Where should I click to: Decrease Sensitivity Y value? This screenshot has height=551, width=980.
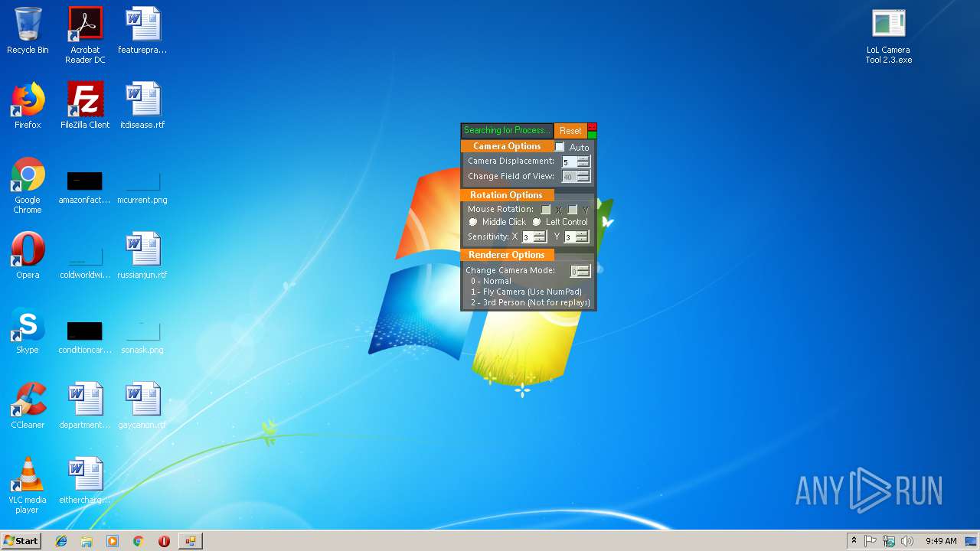(582, 240)
